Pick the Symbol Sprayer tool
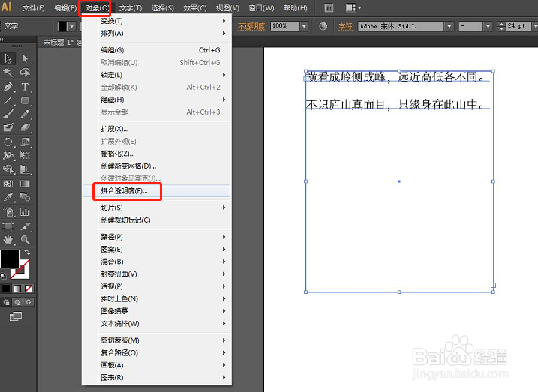538x392 pixels. (x=8, y=212)
